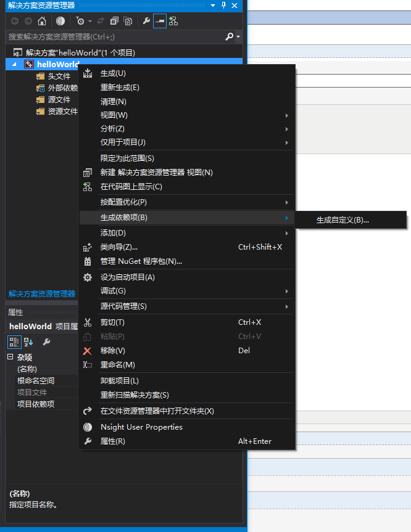411x532 pixels.
Task: Choose 新建 解决方案资源管理器 视图(N)
Action: point(186,173)
